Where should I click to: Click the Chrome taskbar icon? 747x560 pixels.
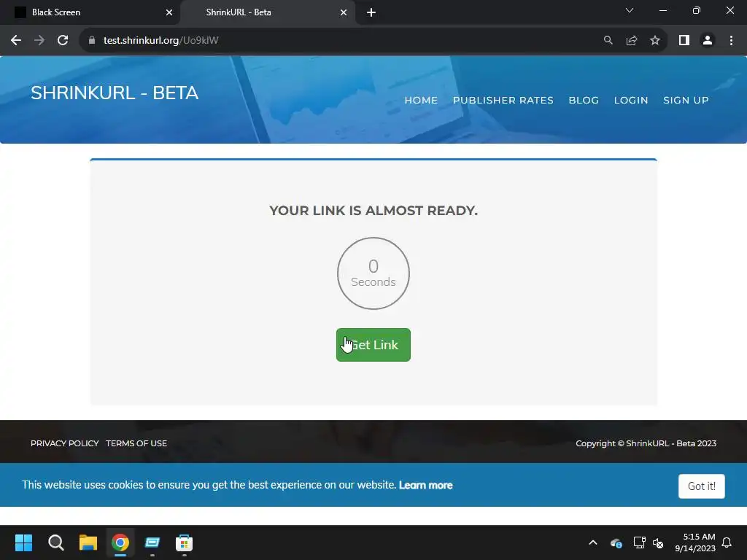[120, 542]
